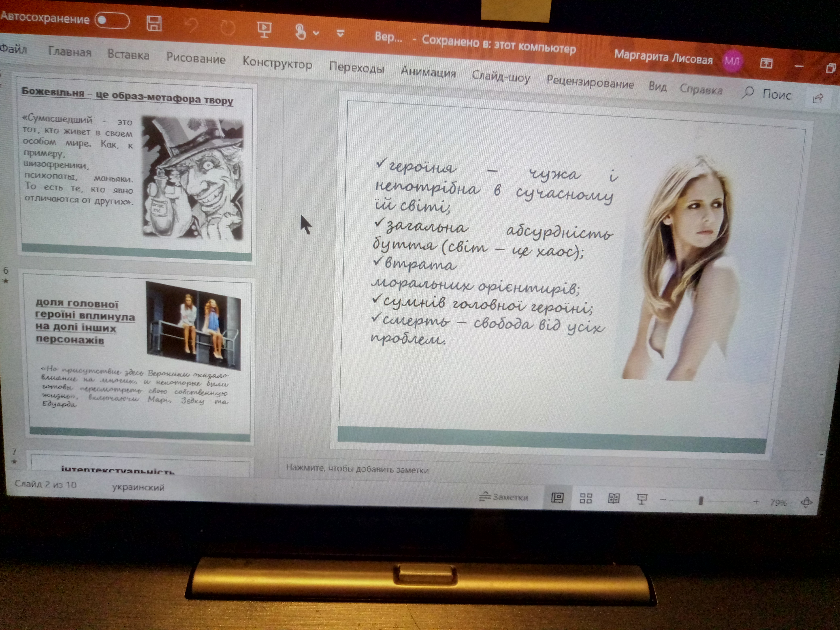Select the Вид tab
The image size is (840, 630).
coord(658,87)
